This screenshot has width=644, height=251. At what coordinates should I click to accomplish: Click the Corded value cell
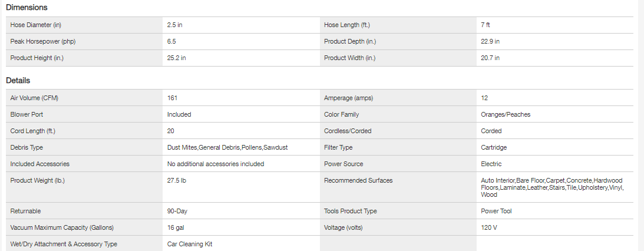tap(491, 131)
